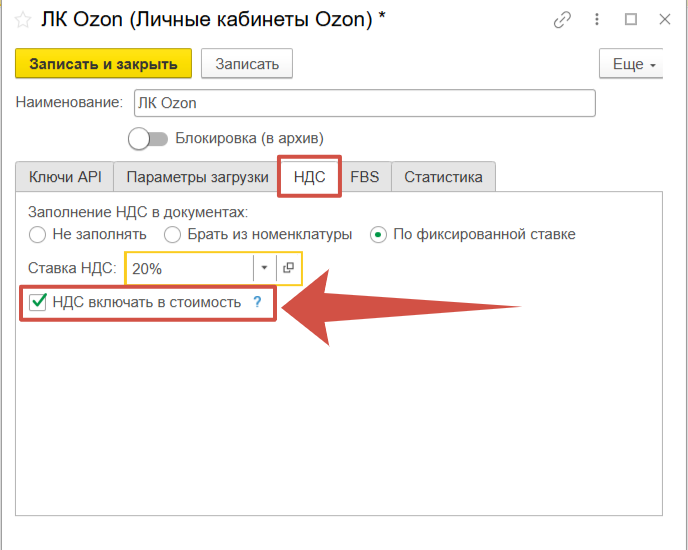
Task: Click the question mark help icon
Action: [257, 302]
